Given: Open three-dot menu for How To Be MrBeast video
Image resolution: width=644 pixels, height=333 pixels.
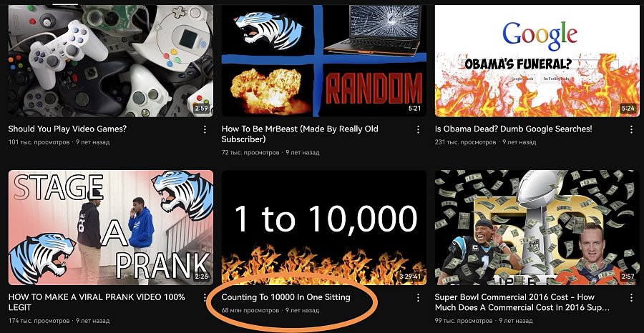Looking at the screenshot, I should 418,129.
